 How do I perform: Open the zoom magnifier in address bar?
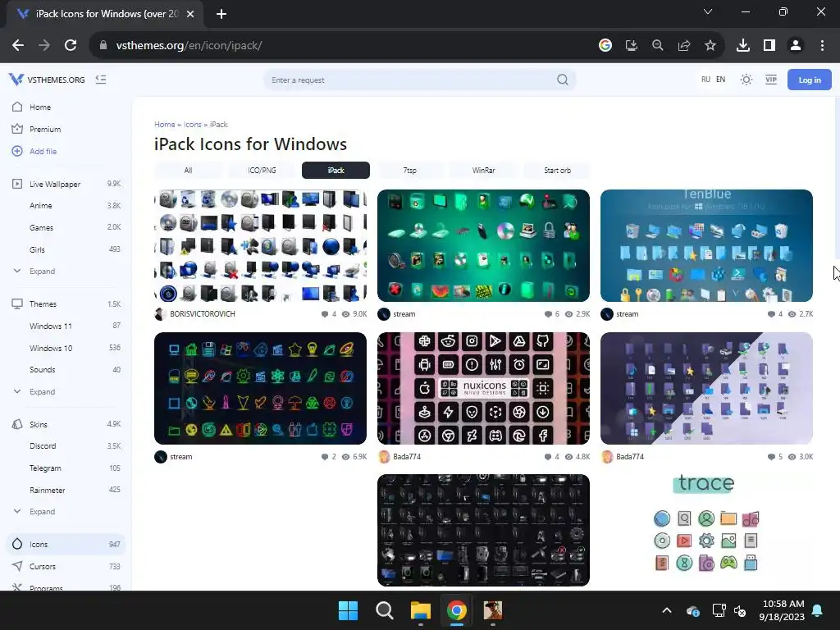[x=658, y=46]
